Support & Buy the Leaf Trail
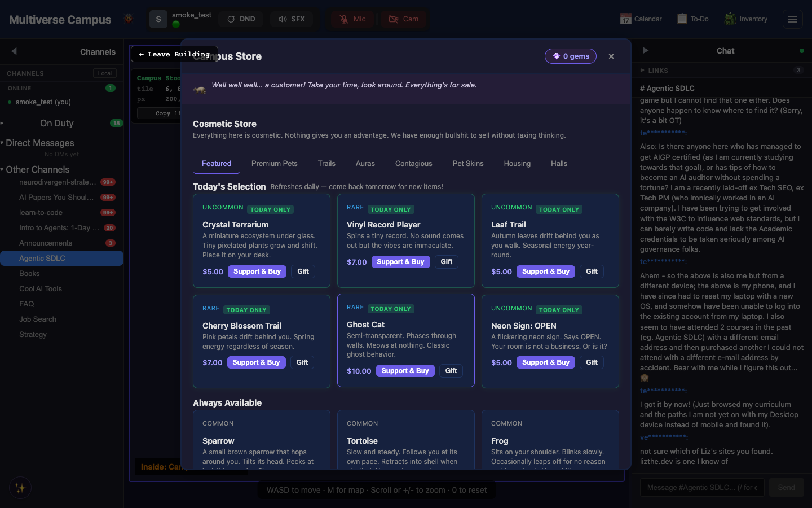This screenshot has height=508, width=812. [x=546, y=271]
